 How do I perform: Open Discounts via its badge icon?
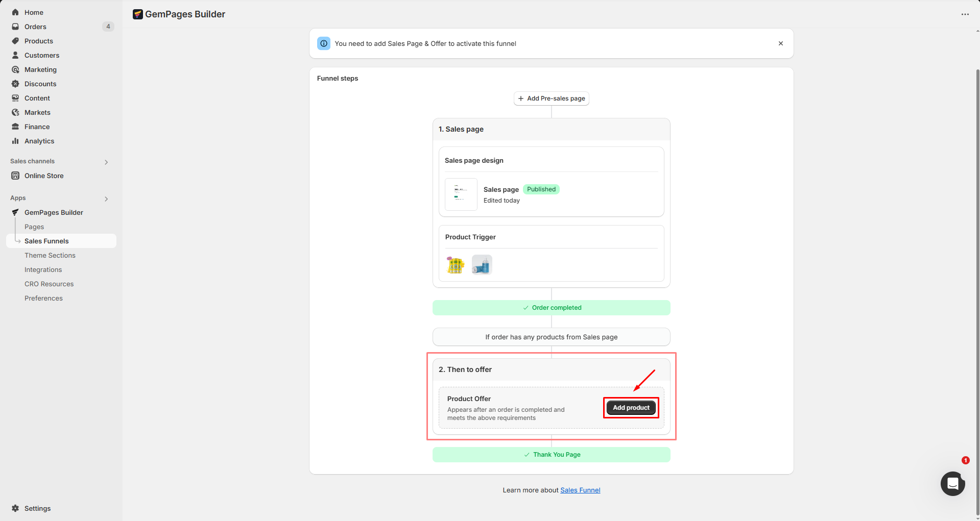15,84
